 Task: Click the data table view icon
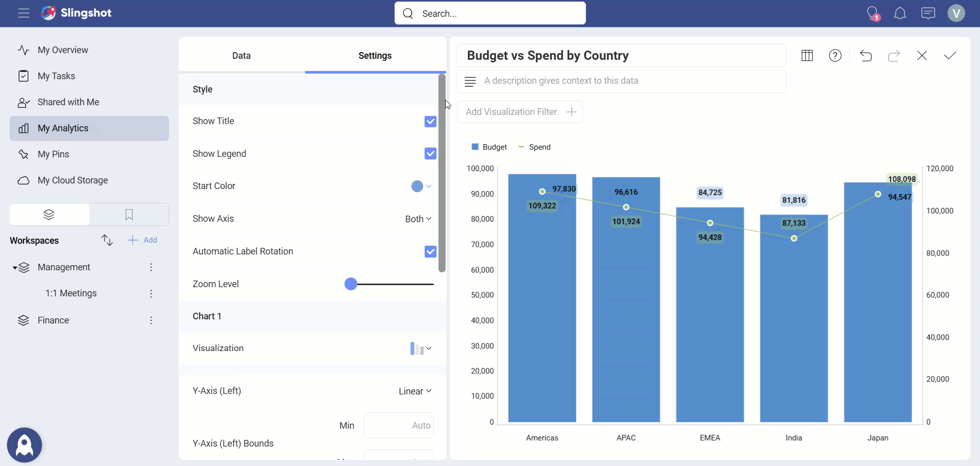click(x=807, y=56)
